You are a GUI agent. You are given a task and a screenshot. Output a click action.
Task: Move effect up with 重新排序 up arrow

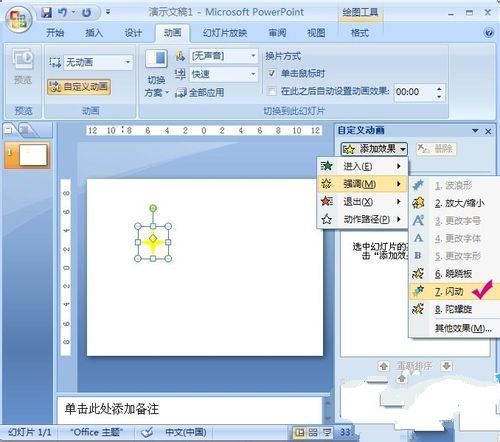[x=384, y=367]
